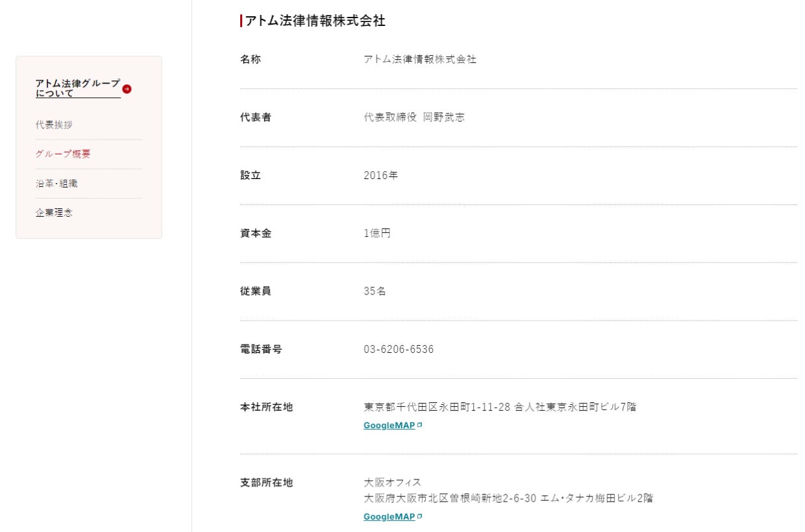Open GoogleMAP link for the 本社所在地 address

(389, 426)
